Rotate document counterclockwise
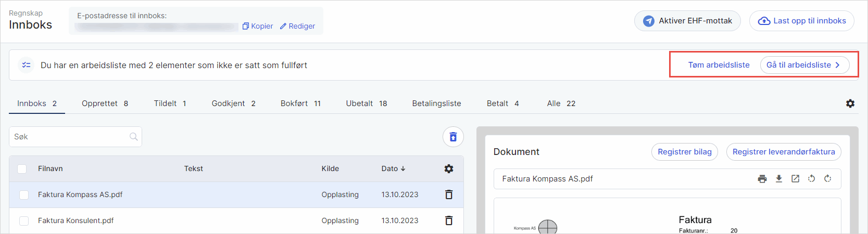 (x=811, y=179)
